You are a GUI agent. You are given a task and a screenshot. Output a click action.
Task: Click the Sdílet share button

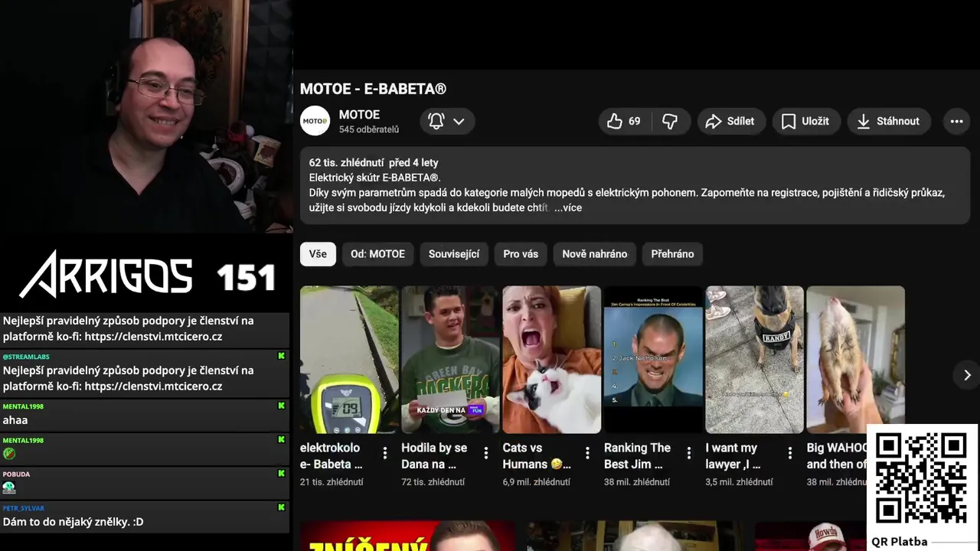730,121
